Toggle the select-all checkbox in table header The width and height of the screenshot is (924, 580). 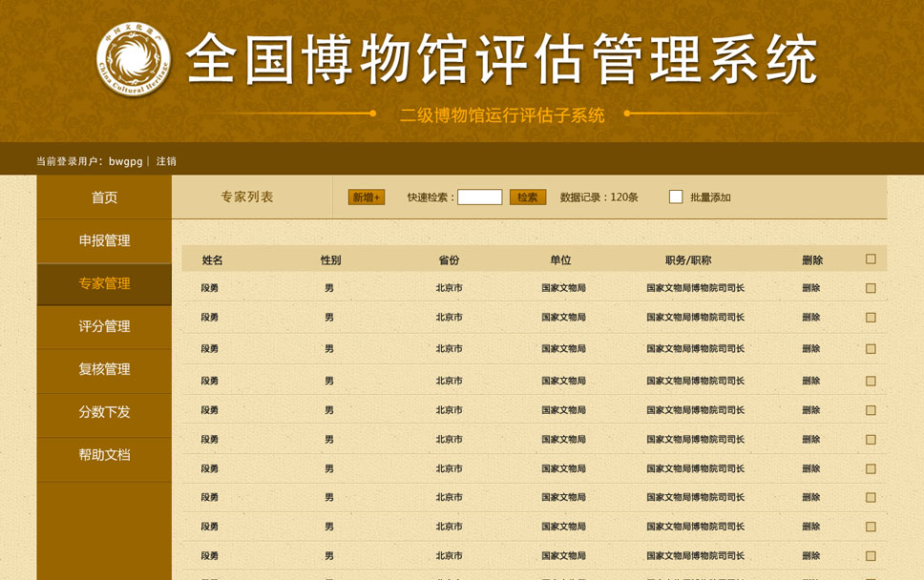point(871,259)
